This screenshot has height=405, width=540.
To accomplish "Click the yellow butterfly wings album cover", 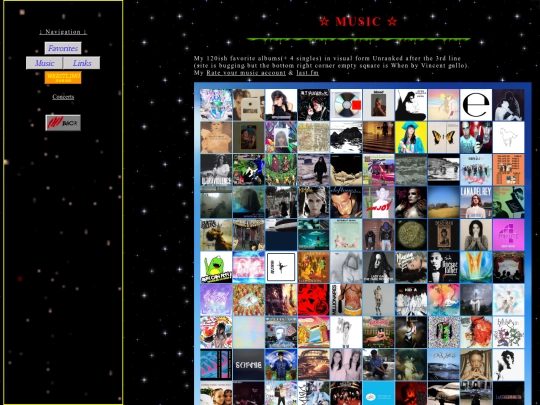I will [x=444, y=137].
